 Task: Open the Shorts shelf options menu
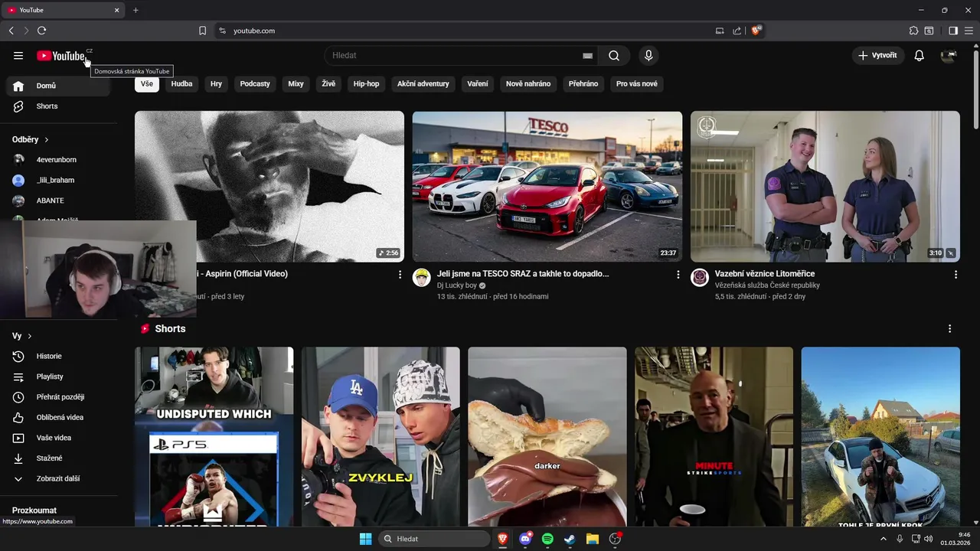tap(949, 328)
